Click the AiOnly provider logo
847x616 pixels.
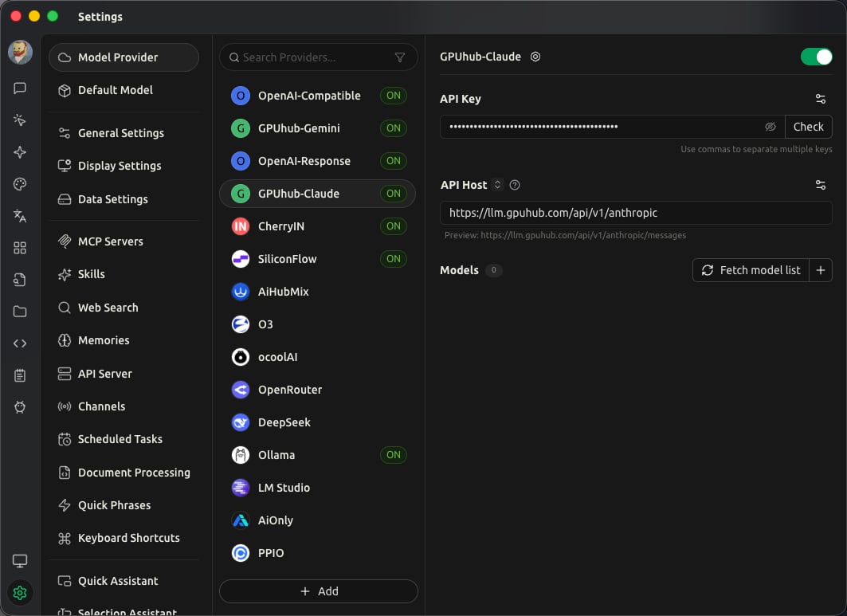[241, 520]
